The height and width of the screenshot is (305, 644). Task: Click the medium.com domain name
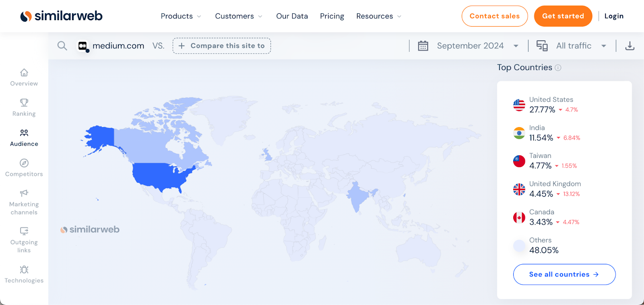pyautogui.click(x=118, y=46)
